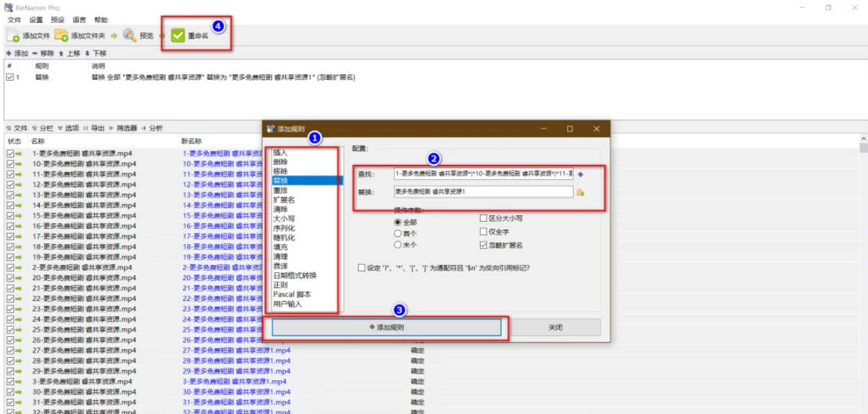This screenshot has height=414, width=868.
Task: Click the 添加文件夹 (add folder) toolbar icon
Action: click(61, 35)
